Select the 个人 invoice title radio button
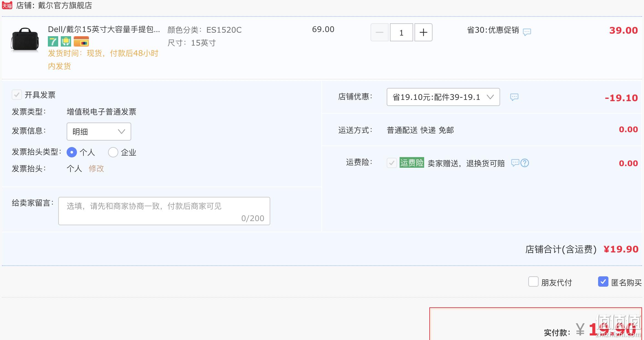Viewport: 644px width, 340px height. click(x=72, y=152)
